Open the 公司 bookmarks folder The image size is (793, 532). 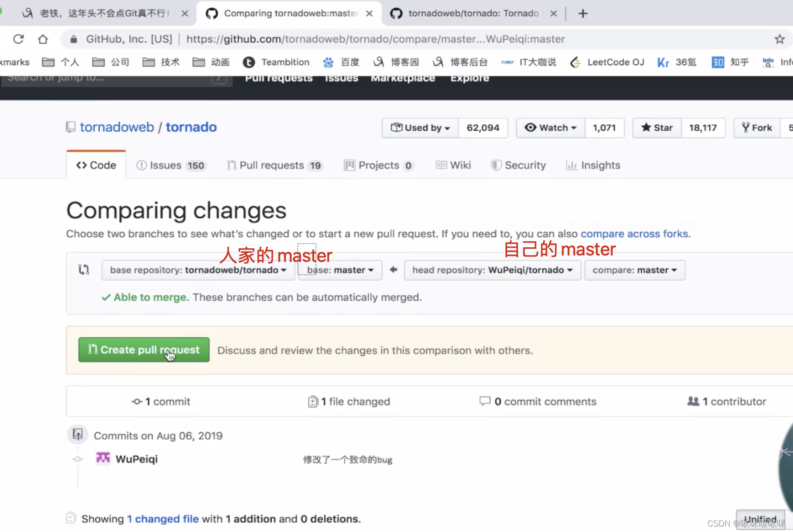click(111, 62)
